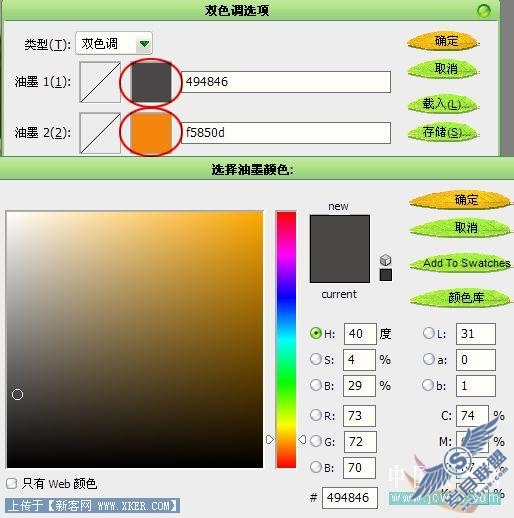Click the C cyan field showing 74

[472, 416]
